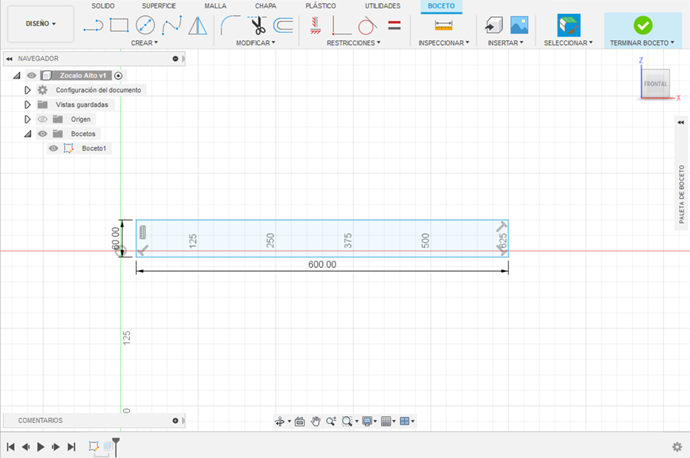
Task: Select the Offset tool
Action: point(283,25)
